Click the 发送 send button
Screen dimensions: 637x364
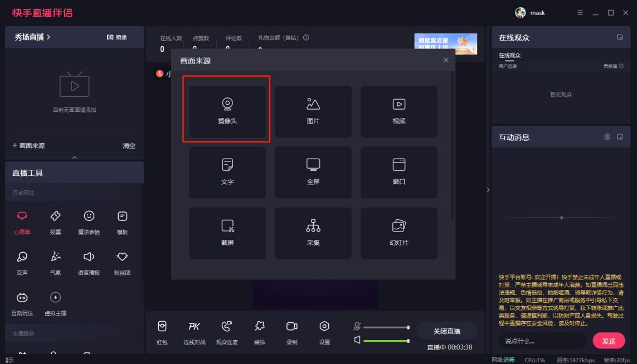(609, 341)
